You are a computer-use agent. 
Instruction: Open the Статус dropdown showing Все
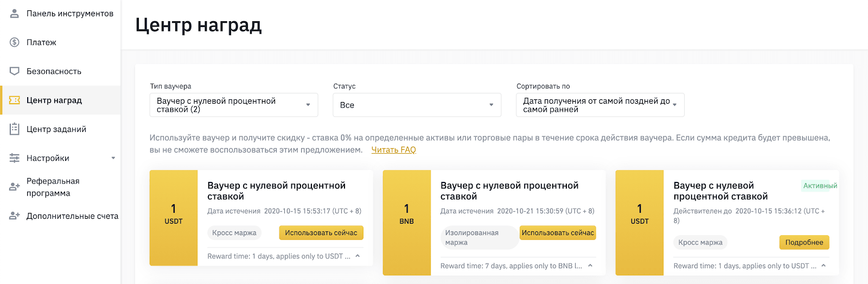pos(417,105)
